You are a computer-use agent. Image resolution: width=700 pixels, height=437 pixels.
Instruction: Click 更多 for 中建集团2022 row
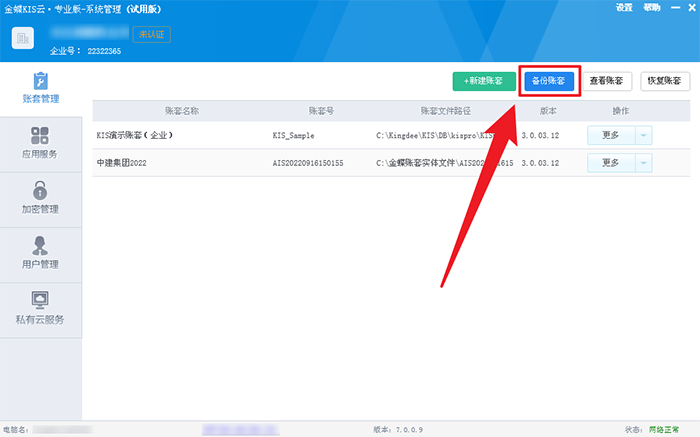click(x=610, y=163)
